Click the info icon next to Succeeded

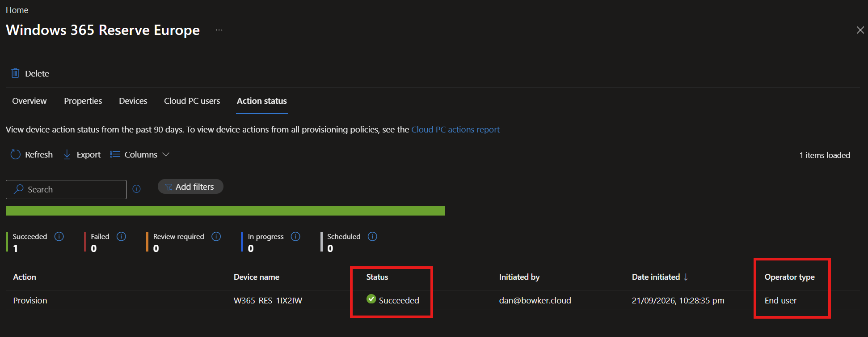click(x=59, y=236)
